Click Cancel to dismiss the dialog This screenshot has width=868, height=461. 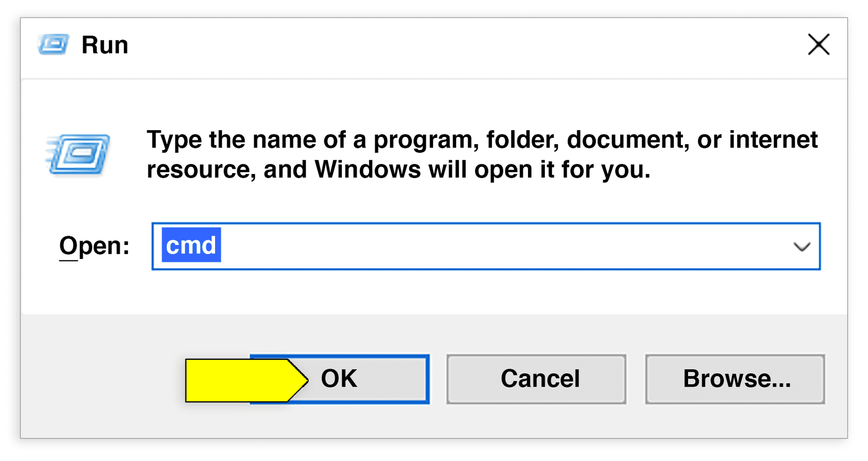(x=536, y=379)
